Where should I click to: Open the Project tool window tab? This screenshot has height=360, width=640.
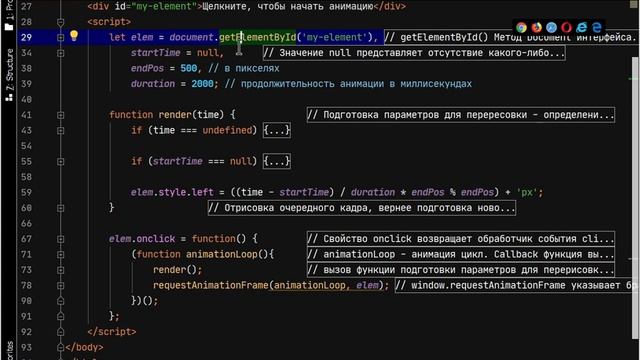pyautogui.click(x=9, y=15)
